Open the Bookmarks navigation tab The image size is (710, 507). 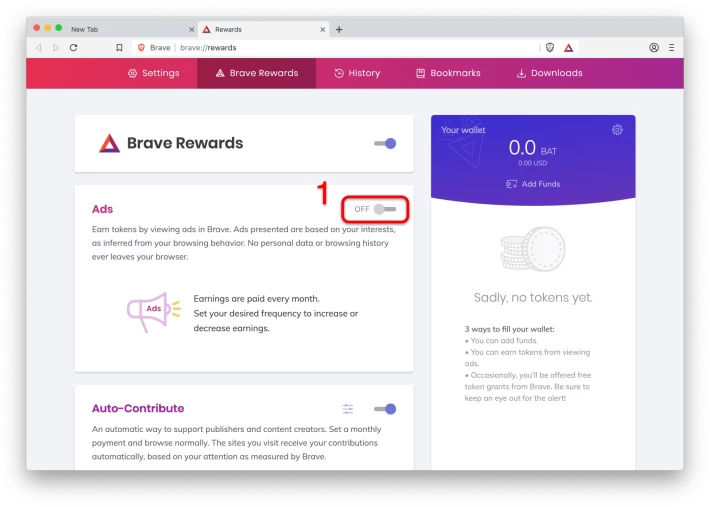(x=448, y=73)
